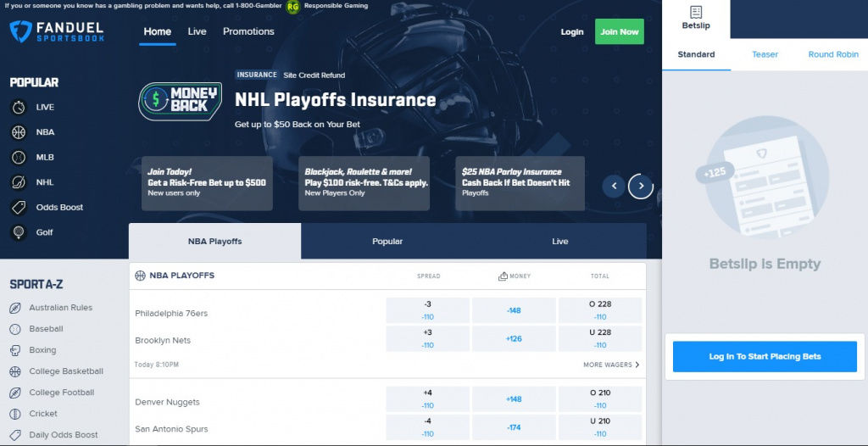The height and width of the screenshot is (446, 868).
Task: Open the Live navigation tab
Action: pos(197,31)
